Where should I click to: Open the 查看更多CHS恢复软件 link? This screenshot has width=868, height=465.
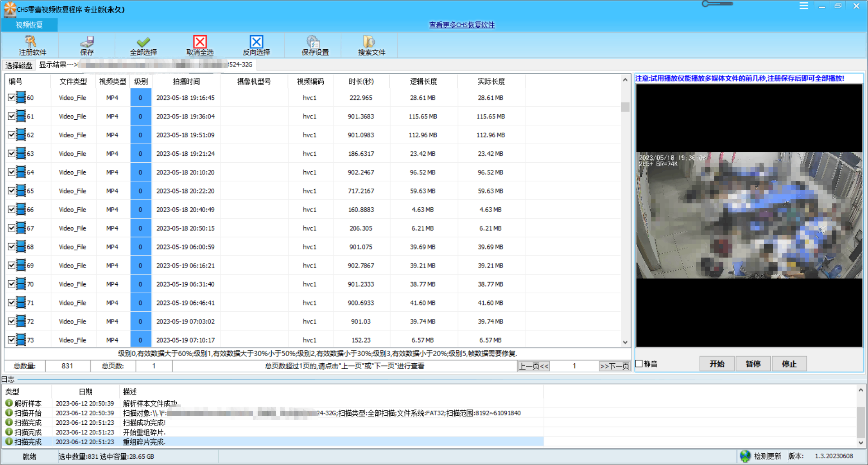tap(462, 25)
